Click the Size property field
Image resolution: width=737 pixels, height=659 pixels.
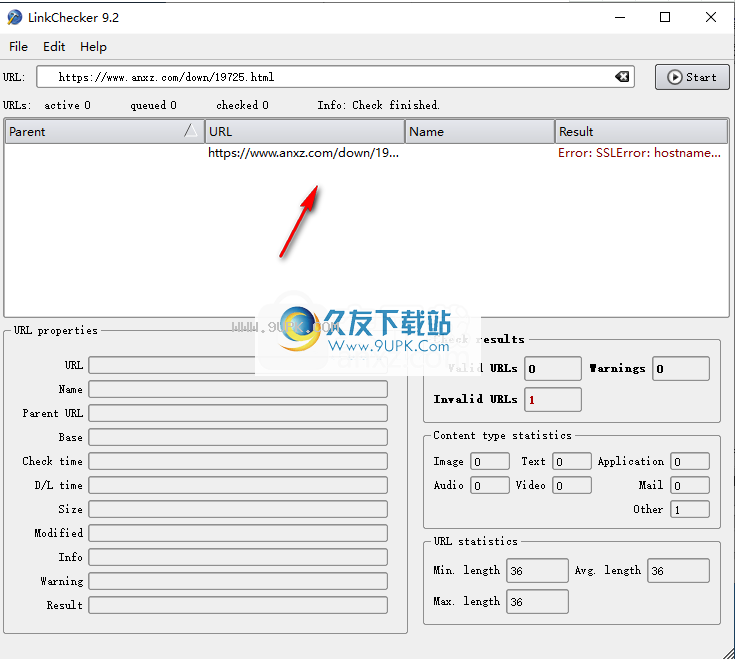[x=238, y=509]
